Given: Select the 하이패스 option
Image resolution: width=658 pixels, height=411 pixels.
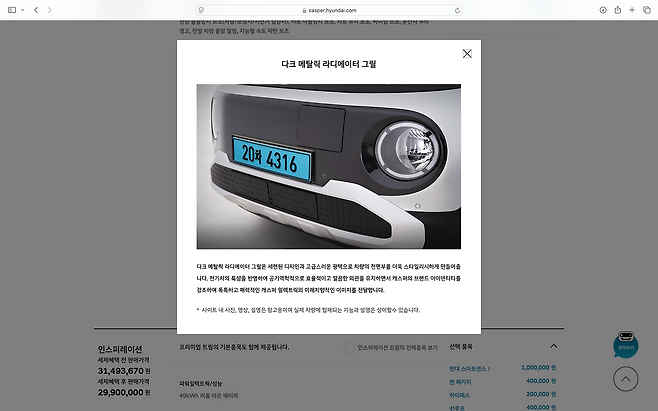Looking at the screenshot, I should pyautogui.click(x=461, y=394).
